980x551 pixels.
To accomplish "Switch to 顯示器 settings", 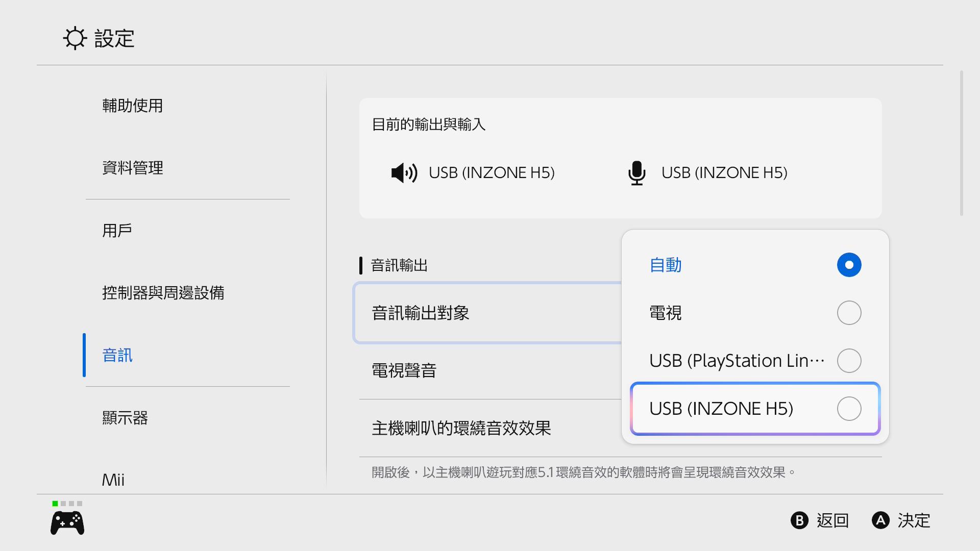I will (x=125, y=418).
